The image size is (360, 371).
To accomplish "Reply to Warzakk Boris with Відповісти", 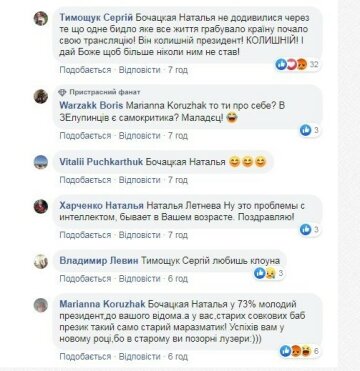I will (140, 136).
